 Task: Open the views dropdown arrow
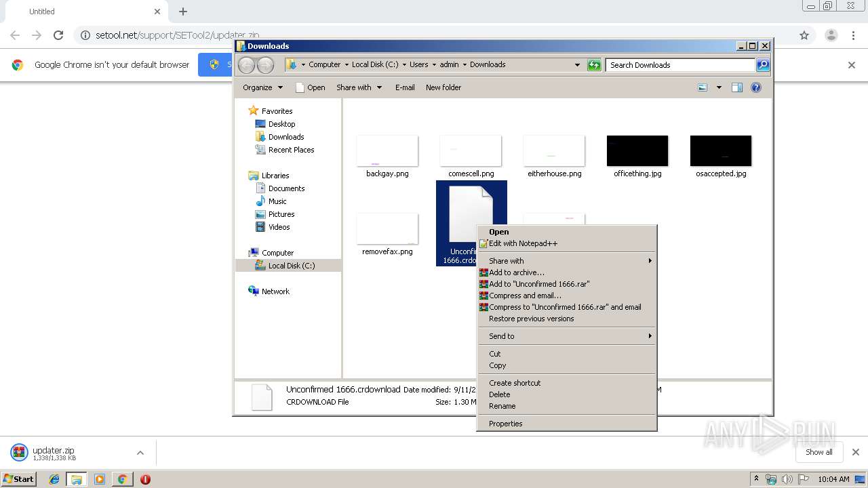click(x=719, y=87)
